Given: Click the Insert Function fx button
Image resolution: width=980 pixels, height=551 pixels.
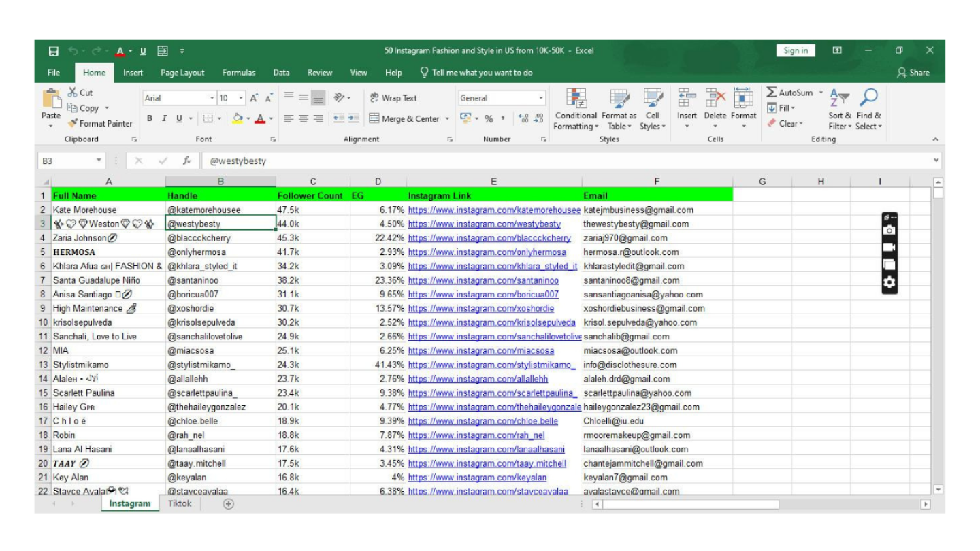Looking at the screenshot, I should click(x=186, y=161).
